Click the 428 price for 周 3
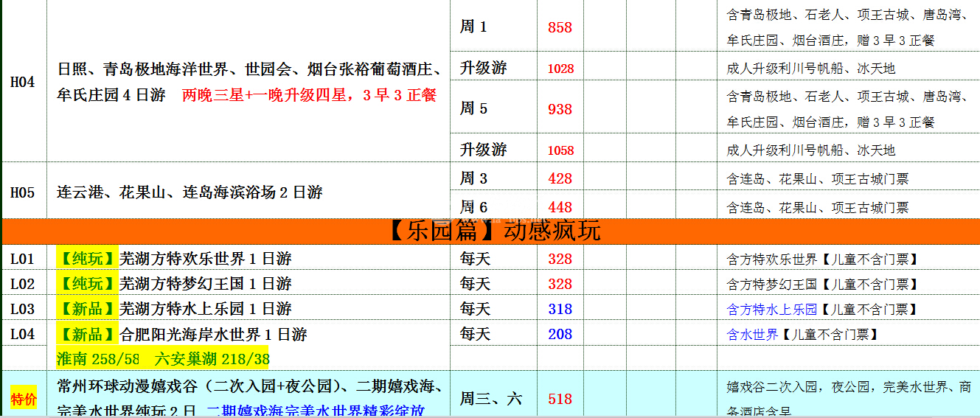 pos(560,178)
